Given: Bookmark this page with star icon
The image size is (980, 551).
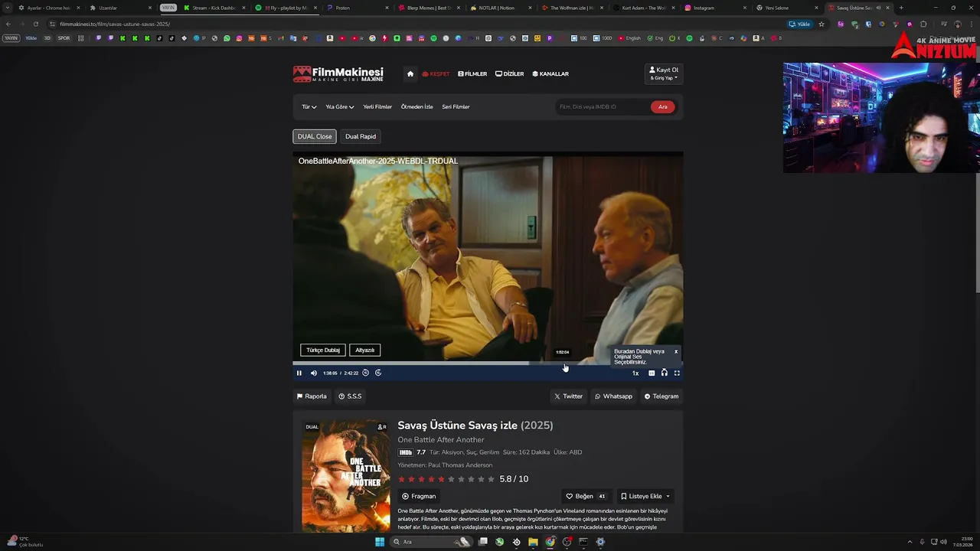Looking at the screenshot, I should (x=822, y=24).
